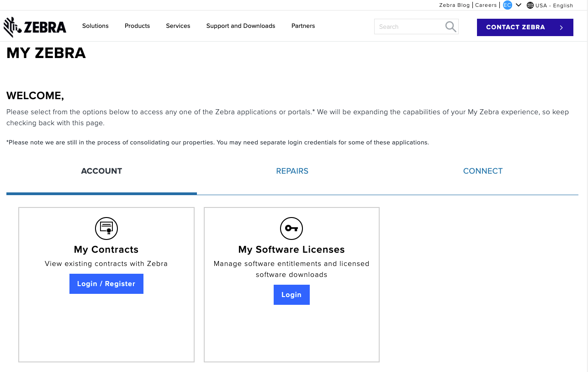The image size is (588, 372).
Task: Open the Partners menu
Action: coord(303,26)
